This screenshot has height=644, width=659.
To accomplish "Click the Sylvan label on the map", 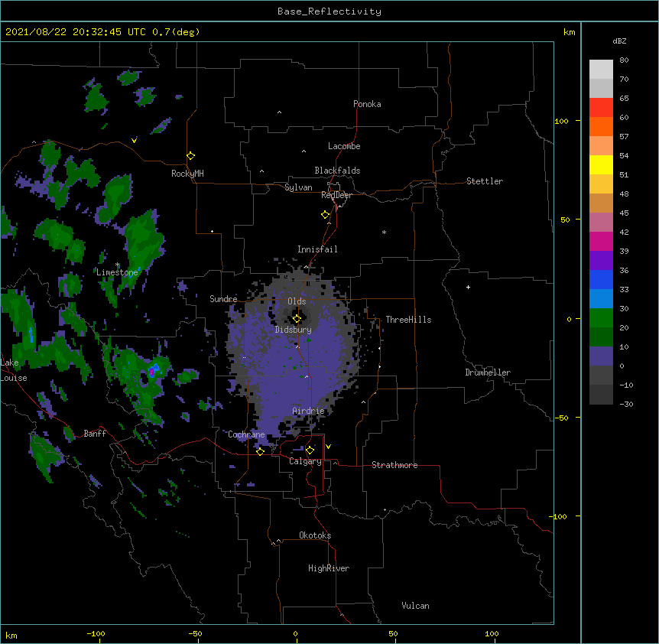I will pyautogui.click(x=298, y=187).
